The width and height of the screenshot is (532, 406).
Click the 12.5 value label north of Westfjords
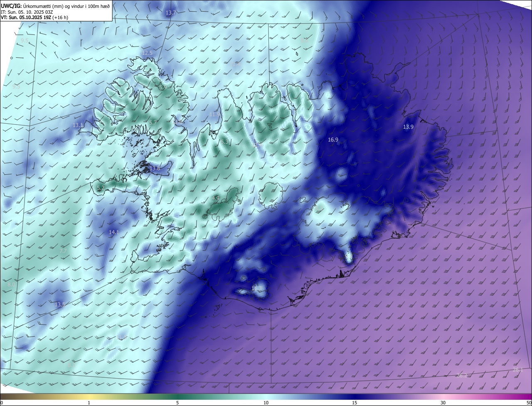pos(148,53)
